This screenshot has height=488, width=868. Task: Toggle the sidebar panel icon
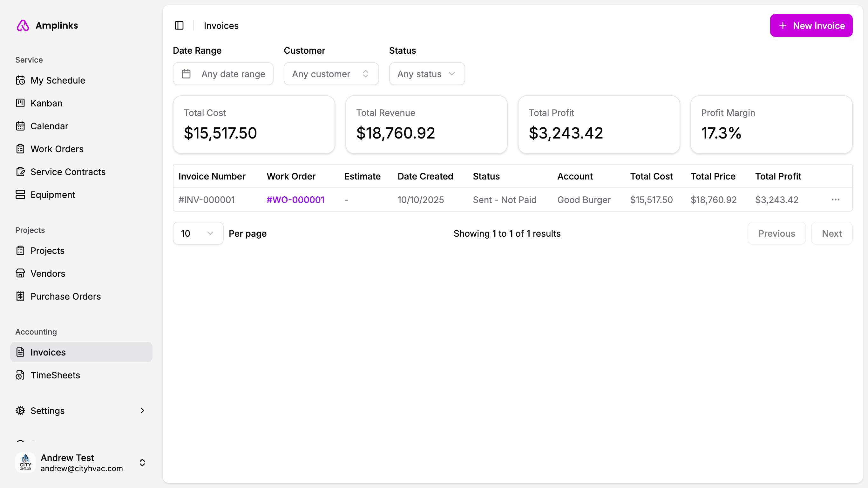tap(179, 26)
